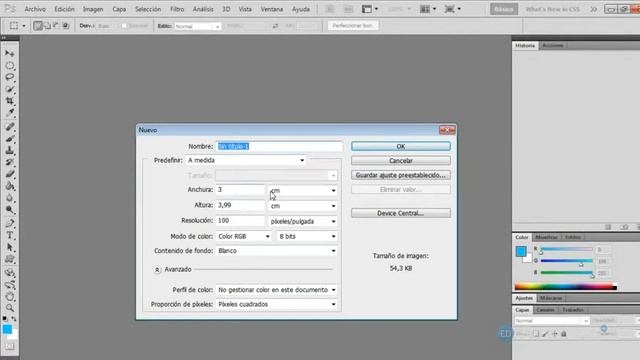Select the Crop tool
Viewport: 640px width, 360px height.
click(x=10, y=101)
